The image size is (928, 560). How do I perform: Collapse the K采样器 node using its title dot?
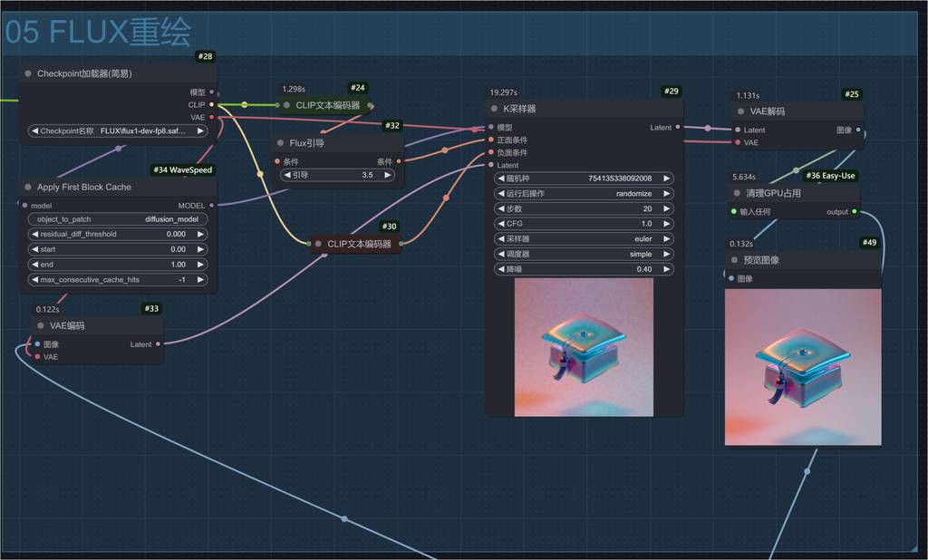click(x=494, y=108)
